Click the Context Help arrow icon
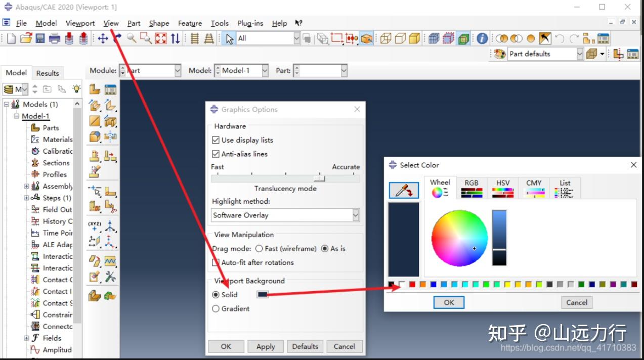Image resolution: width=644 pixels, height=360 pixels. tap(298, 23)
